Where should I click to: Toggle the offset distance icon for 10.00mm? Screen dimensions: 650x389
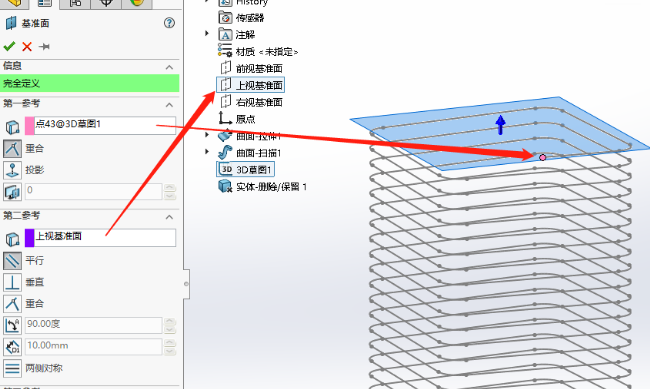[x=12, y=347]
